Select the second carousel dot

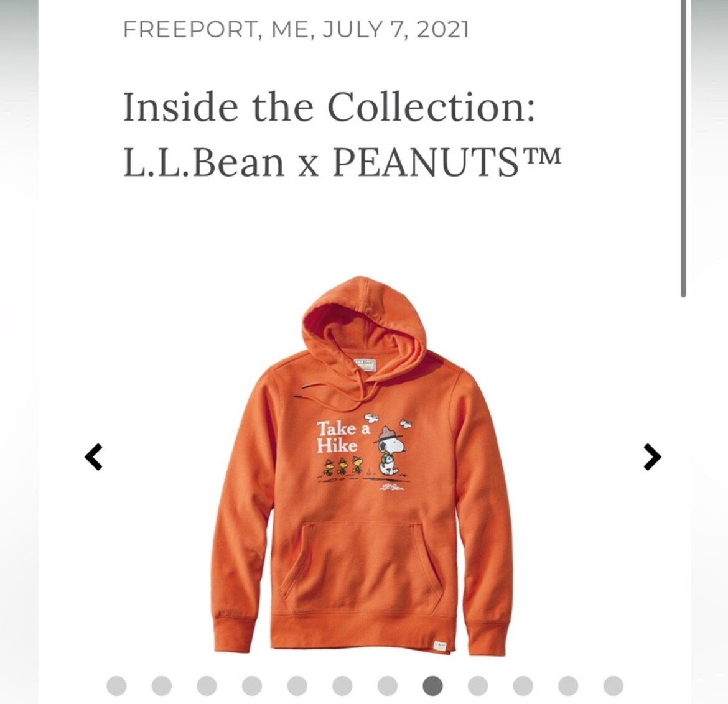162,685
